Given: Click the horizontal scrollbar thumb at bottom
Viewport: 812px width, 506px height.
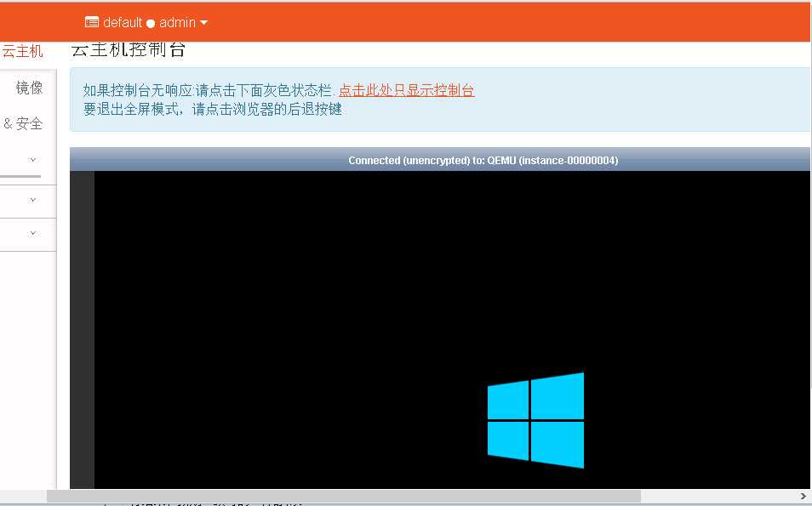Looking at the screenshot, I should coord(344,496).
